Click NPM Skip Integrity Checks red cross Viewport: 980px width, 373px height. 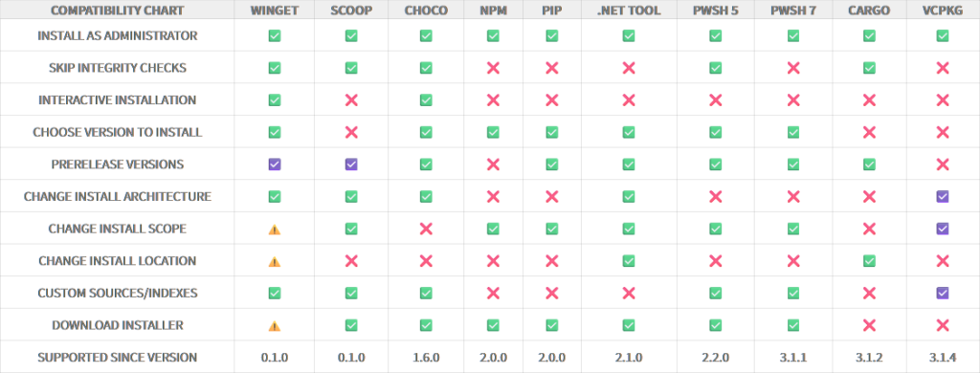pyautogui.click(x=493, y=68)
